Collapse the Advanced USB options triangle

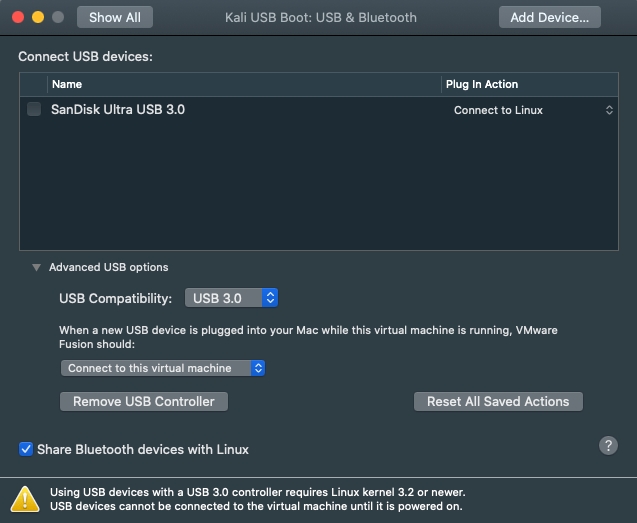point(36,267)
